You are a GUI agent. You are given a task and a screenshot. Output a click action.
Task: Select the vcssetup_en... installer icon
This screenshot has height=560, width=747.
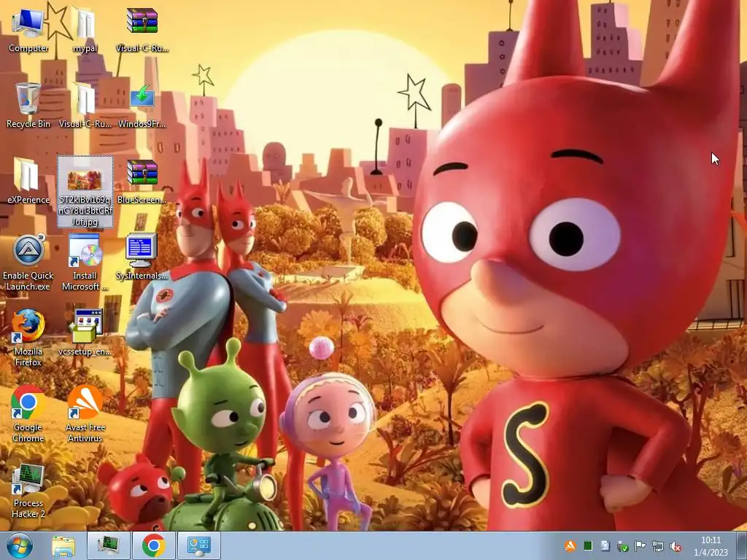[85, 332]
